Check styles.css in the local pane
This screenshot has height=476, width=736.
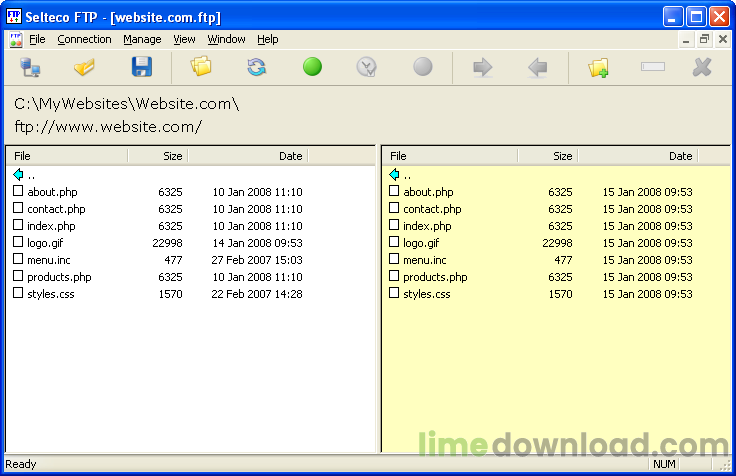[18, 293]
